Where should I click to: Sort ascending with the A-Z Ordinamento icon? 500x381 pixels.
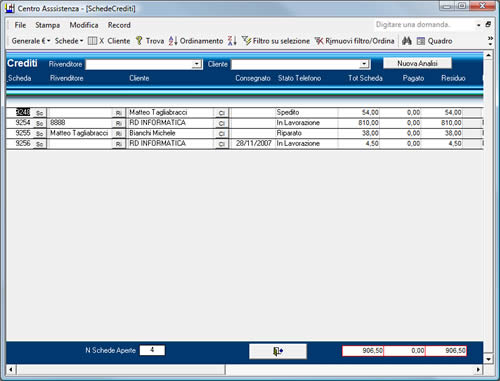pos(173,41)
